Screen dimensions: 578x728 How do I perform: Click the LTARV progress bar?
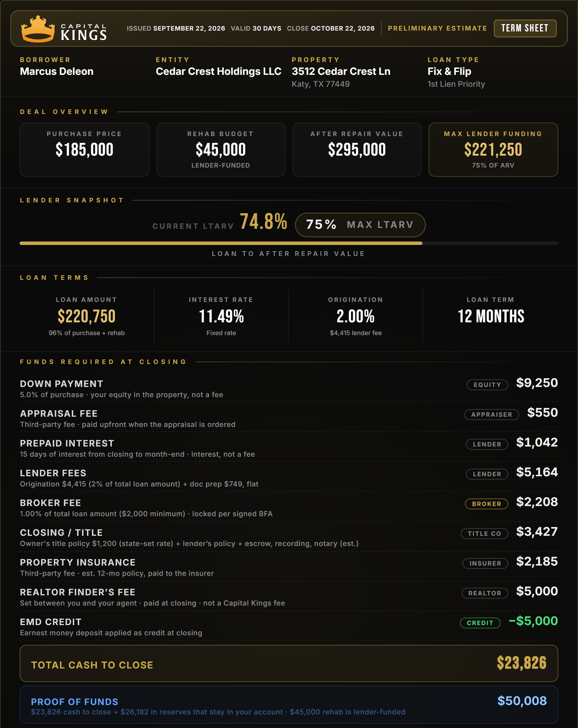[289, 243]
